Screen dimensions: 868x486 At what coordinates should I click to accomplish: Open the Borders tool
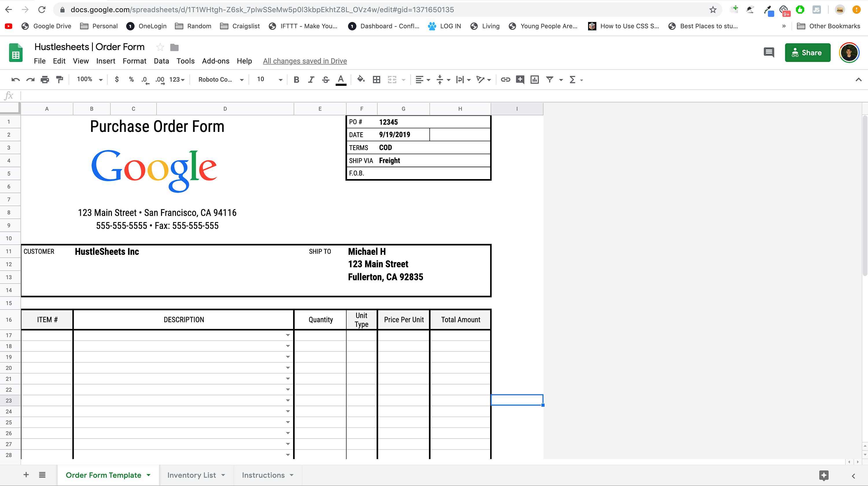[376, 80]
